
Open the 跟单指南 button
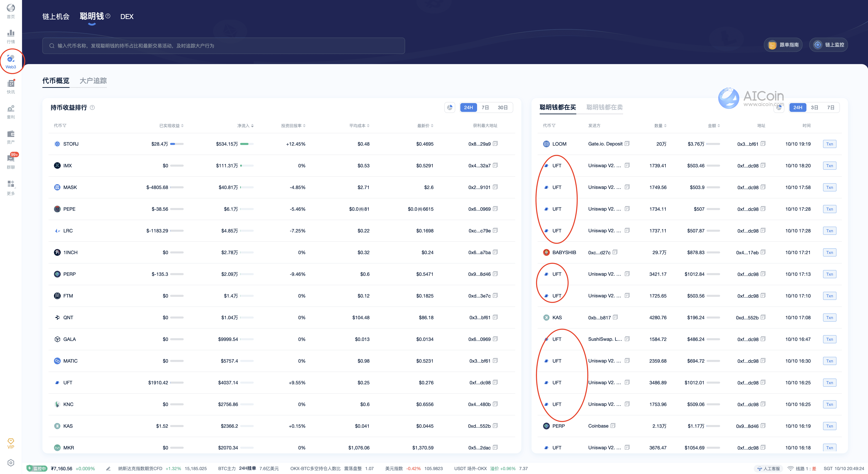click(783, 45)
